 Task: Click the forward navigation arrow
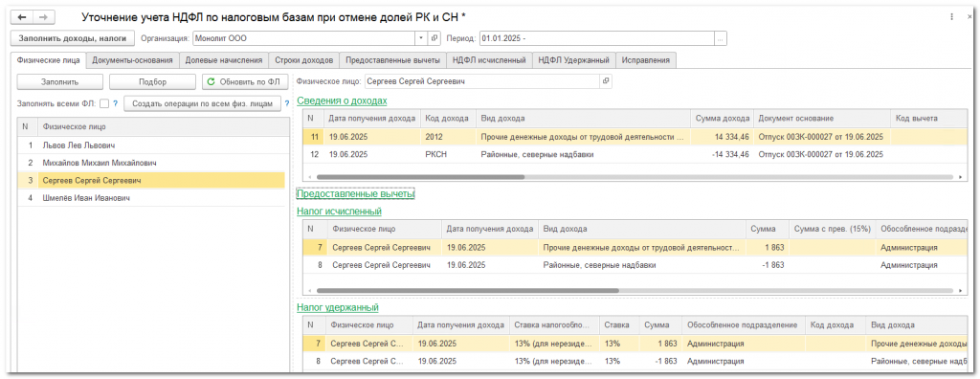coord(44,17)
